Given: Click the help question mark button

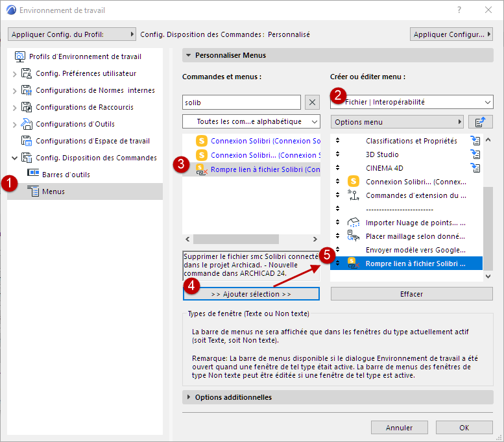Looking at the screenshot, I should pos(459,10).
